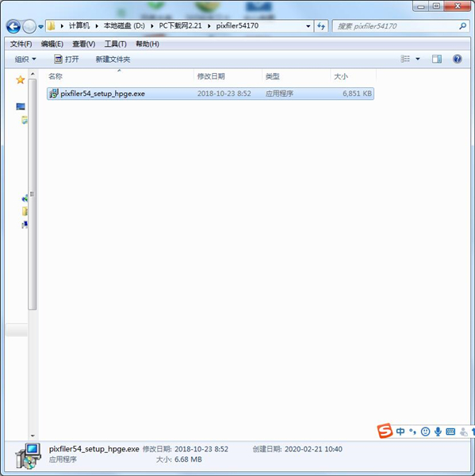
Task: Click the large installer icon in details pane
Action: 29,455
